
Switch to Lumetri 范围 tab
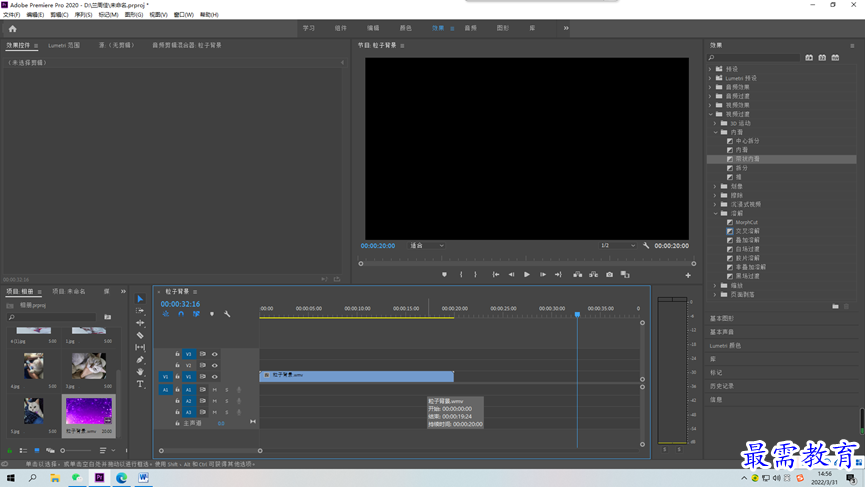64,45
